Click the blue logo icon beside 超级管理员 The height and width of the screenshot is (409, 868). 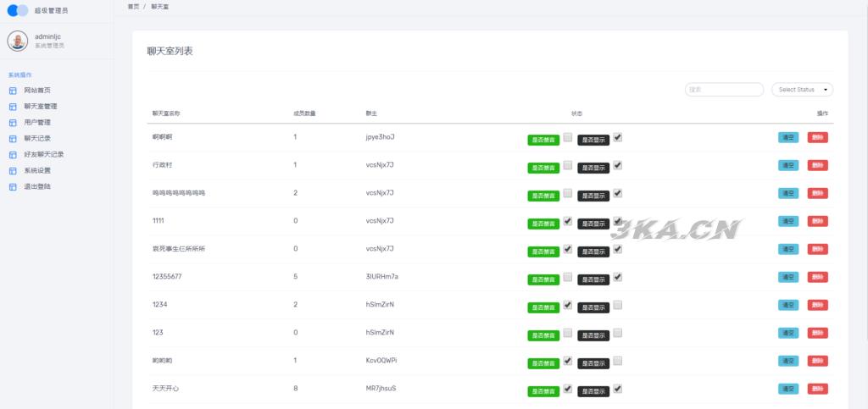(x=18, y=11)
